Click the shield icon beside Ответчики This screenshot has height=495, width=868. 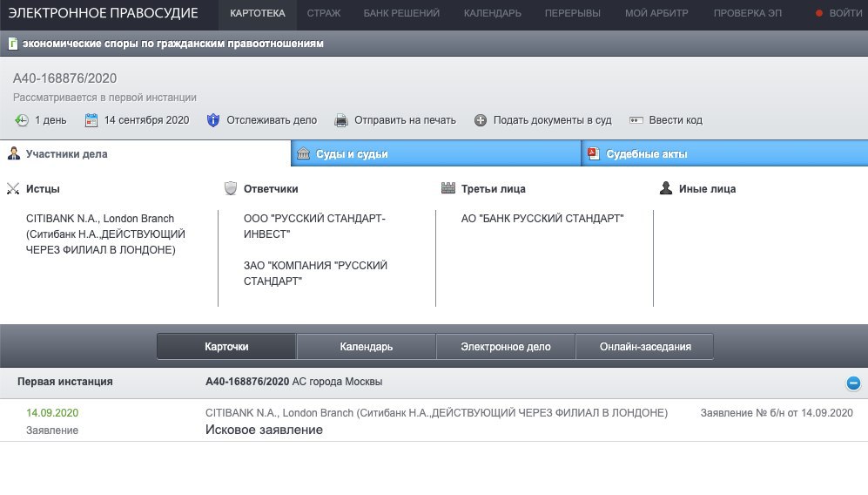[231, 188]
